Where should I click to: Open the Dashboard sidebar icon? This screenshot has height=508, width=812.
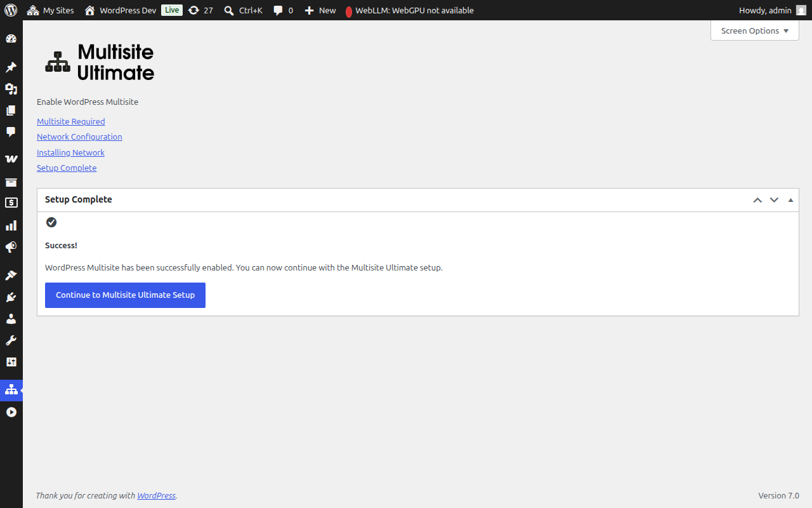[11, 39]
